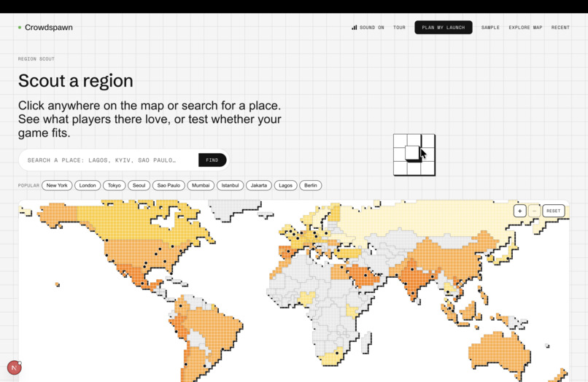Viewport: 588px width, 382px height.
Task: Click the Crowdspawn logo
Action: tap(45, 28)
